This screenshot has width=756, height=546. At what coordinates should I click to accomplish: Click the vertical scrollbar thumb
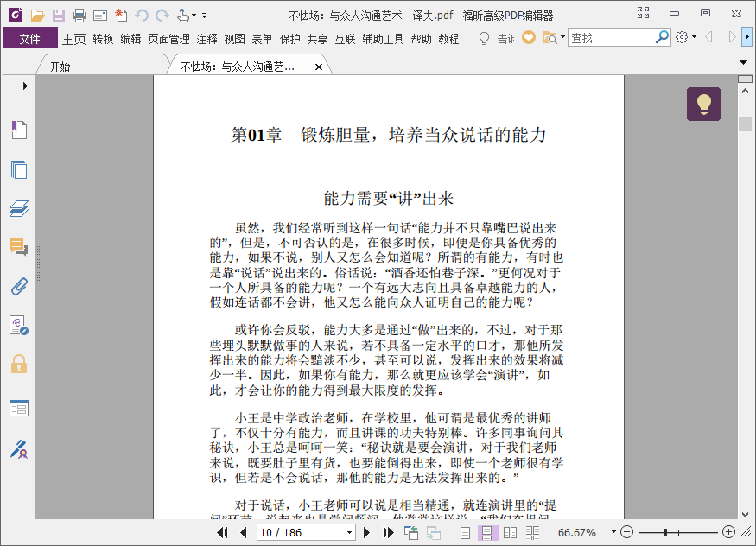coord(745,124)
